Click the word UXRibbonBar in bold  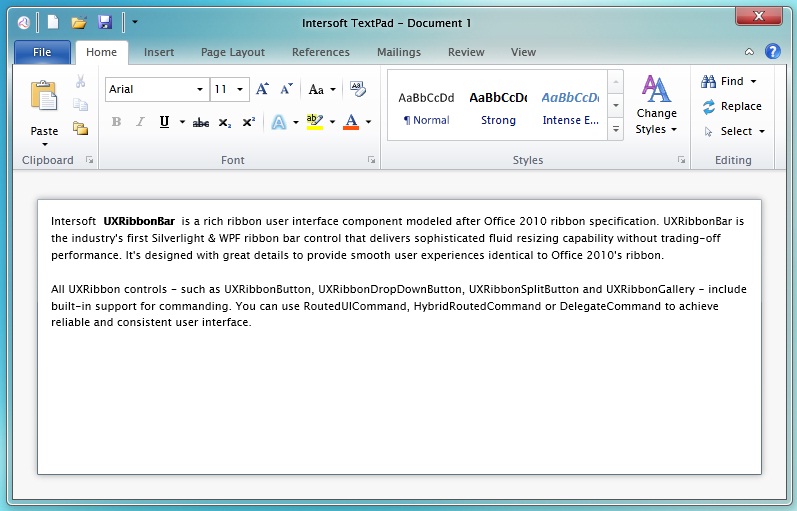[139, 221]
